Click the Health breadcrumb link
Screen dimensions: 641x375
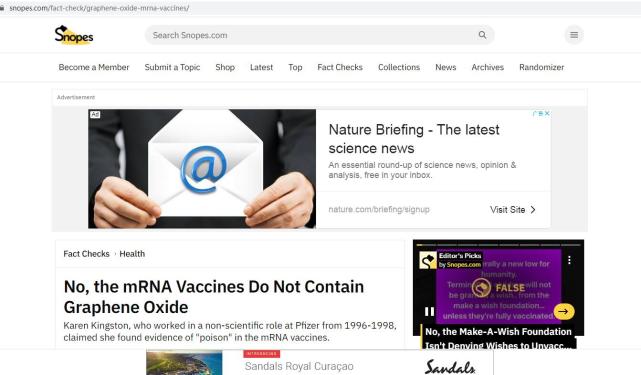(132, 254)
